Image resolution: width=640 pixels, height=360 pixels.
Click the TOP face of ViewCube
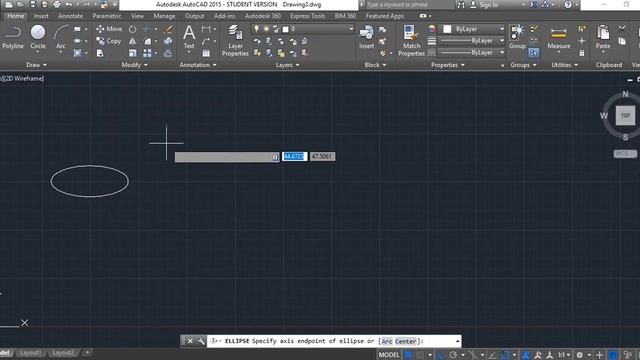coord(625,116)
